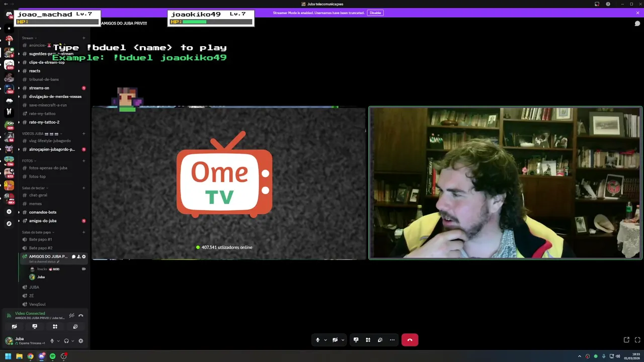Open input device arrow beside user mic
644x362 pixels.
(58, 341)
